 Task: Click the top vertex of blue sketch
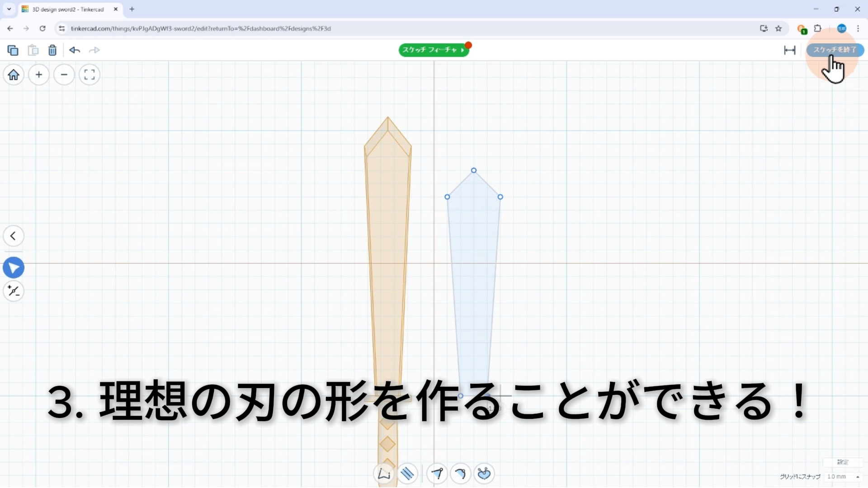pos(474,170)
